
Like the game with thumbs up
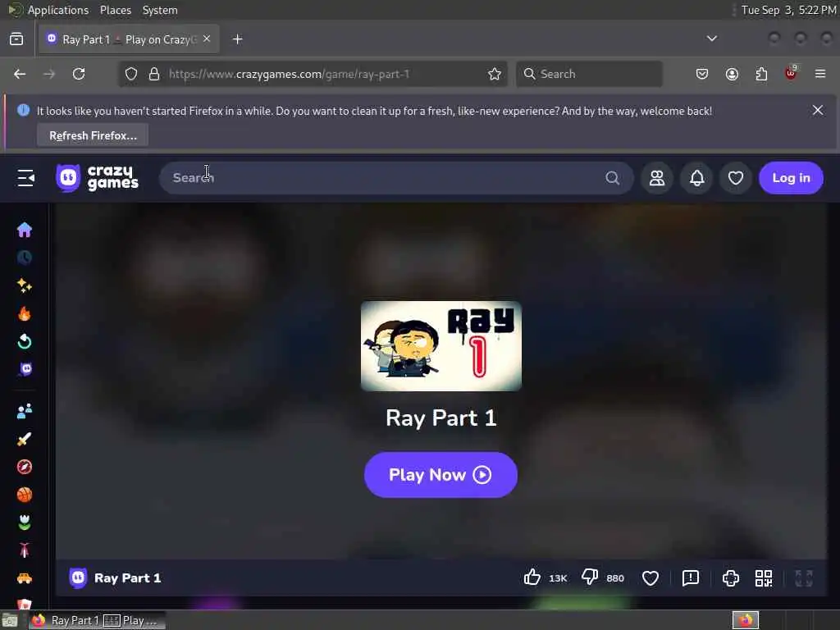point(532,577)
